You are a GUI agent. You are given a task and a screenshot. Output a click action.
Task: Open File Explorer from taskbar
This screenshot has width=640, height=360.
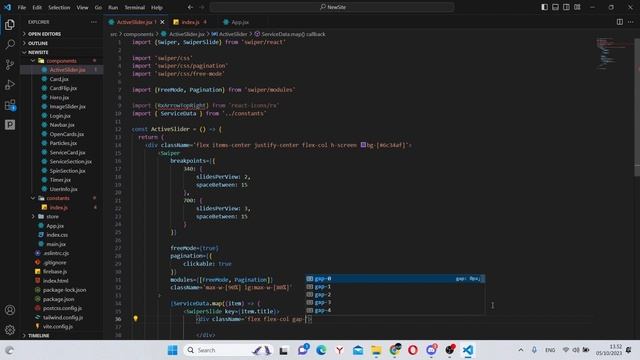coord(376,350)
